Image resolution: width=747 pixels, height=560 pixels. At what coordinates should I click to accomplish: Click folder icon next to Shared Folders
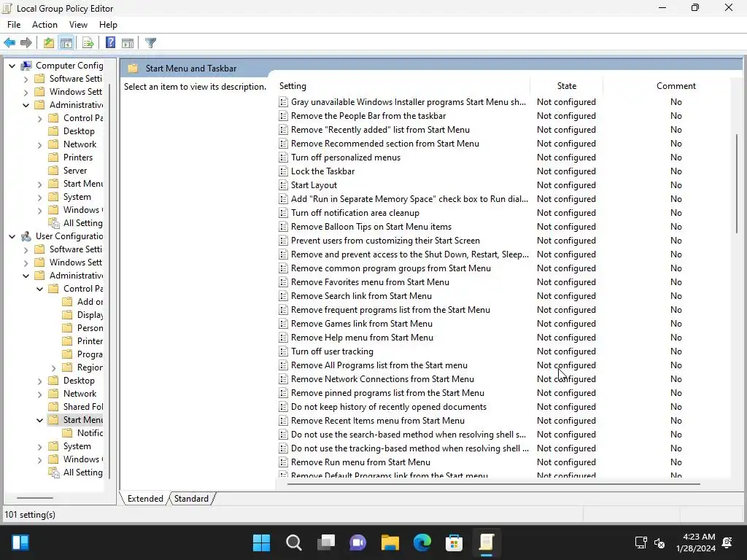[x=54, y=407]
